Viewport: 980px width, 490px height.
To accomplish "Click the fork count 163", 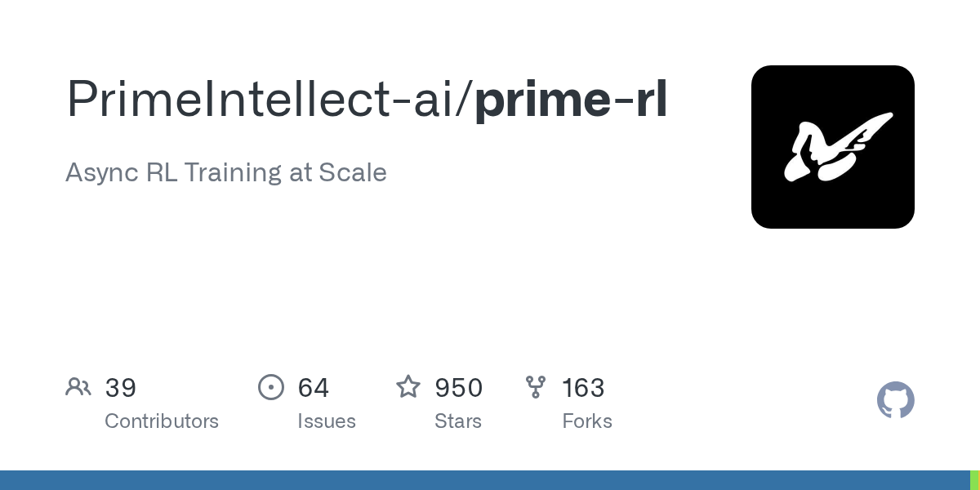I will point(583,388).
